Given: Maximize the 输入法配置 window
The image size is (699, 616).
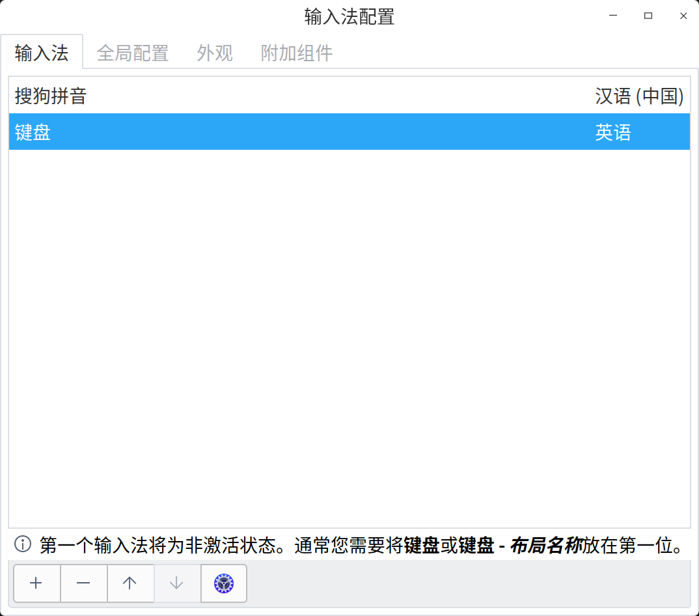Looking at the screenshot, I should point(648,16).
